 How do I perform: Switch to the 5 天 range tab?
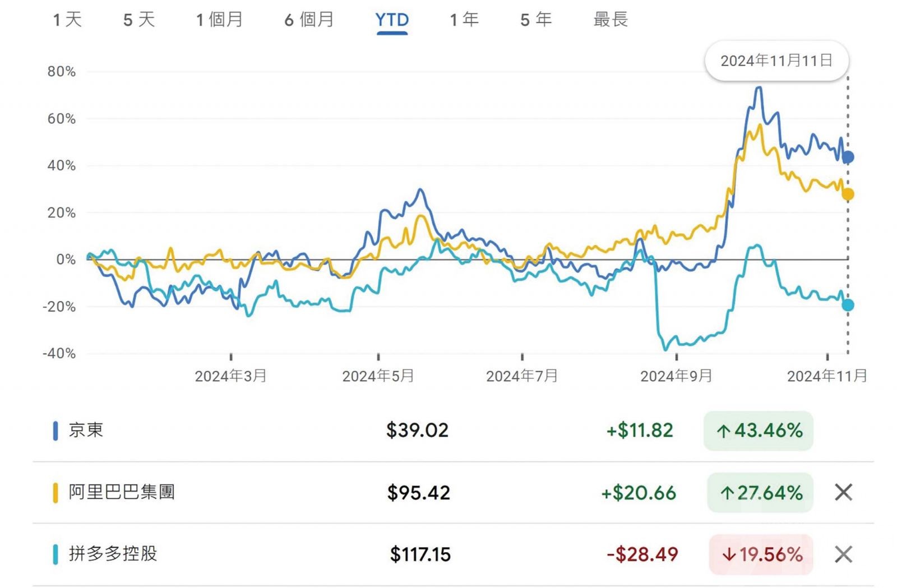pos(138,20)
